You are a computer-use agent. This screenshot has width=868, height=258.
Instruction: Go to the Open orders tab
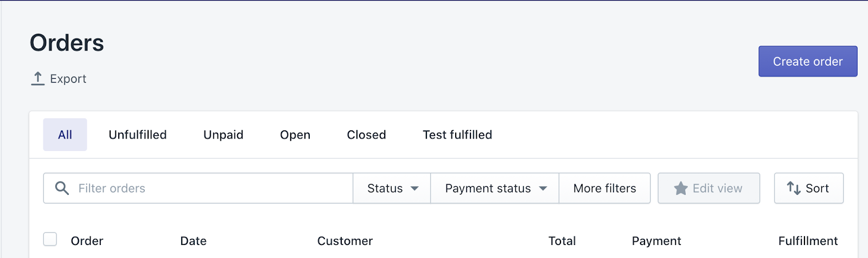coord(295,135)
